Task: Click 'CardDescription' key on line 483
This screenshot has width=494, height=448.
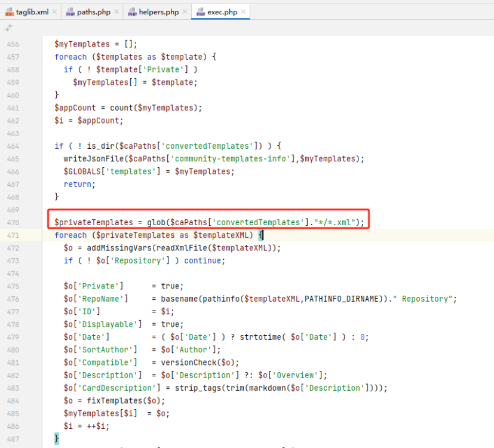Action: (117, 388)
